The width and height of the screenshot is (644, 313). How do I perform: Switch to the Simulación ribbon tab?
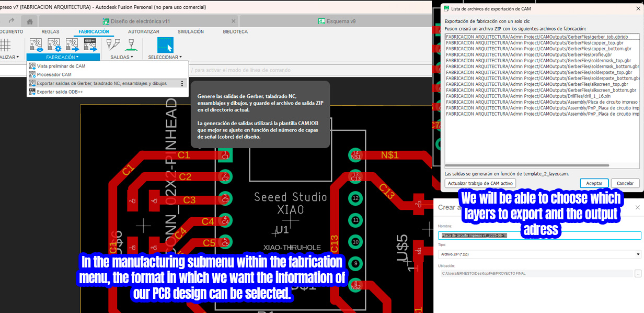[190, 31]
